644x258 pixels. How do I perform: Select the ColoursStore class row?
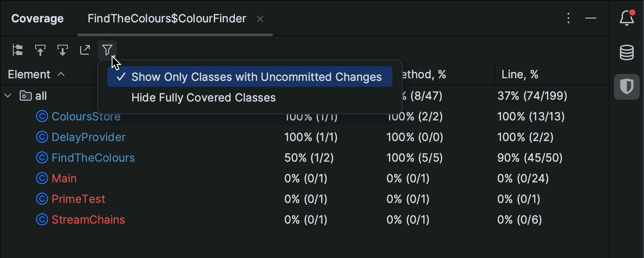86,117
